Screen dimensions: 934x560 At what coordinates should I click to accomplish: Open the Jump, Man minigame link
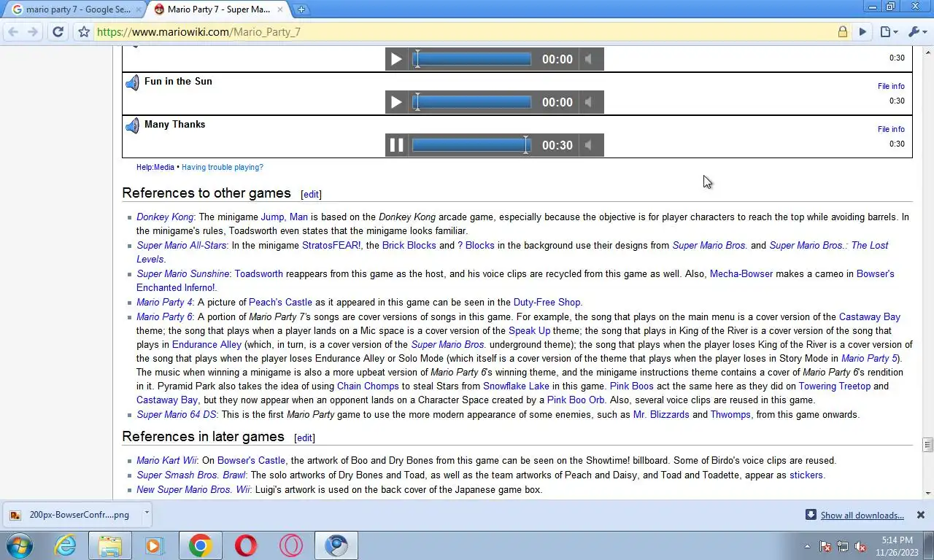tap(285, 217)
